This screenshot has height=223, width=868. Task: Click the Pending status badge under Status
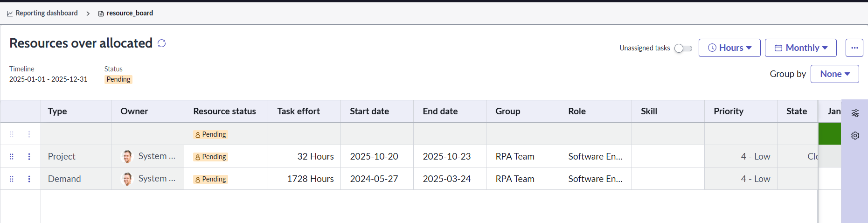click(118, 79)
